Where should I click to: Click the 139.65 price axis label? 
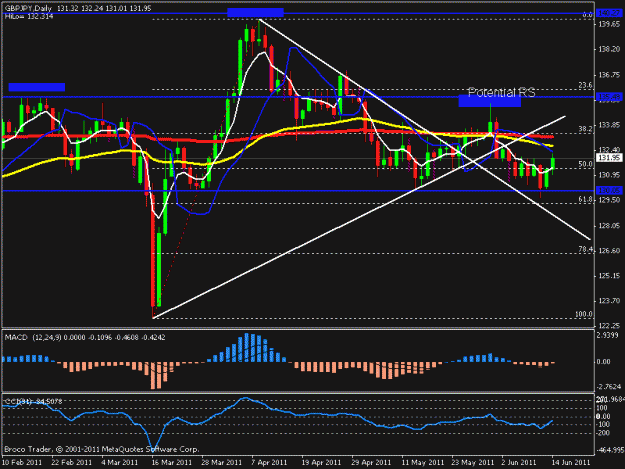pos(609,24)
